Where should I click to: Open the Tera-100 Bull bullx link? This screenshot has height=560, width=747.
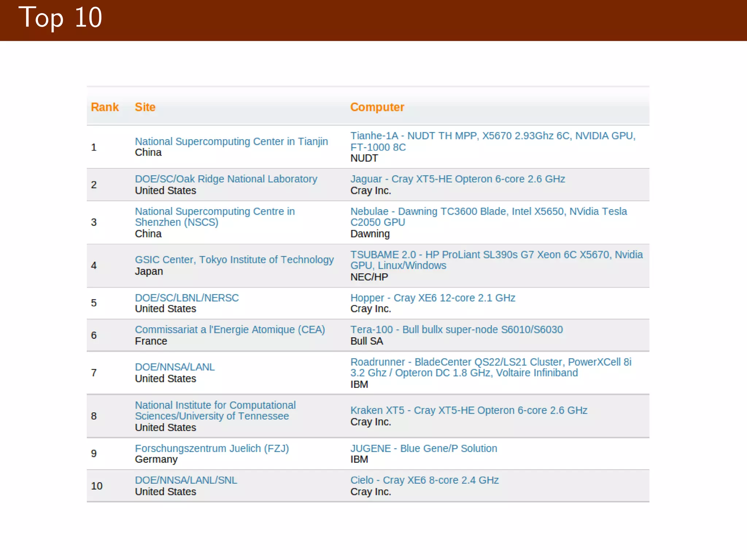pyautogui.click(x=456, y=330)
